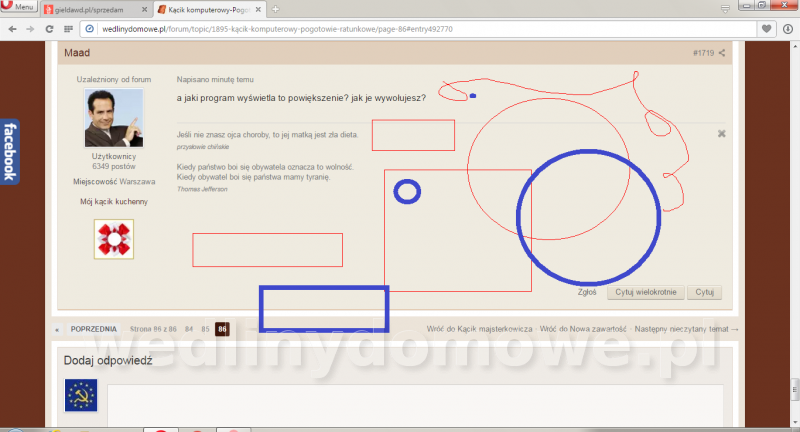Go back with the browser arrow
The image size is (800, 432).
tap(13, 29)
